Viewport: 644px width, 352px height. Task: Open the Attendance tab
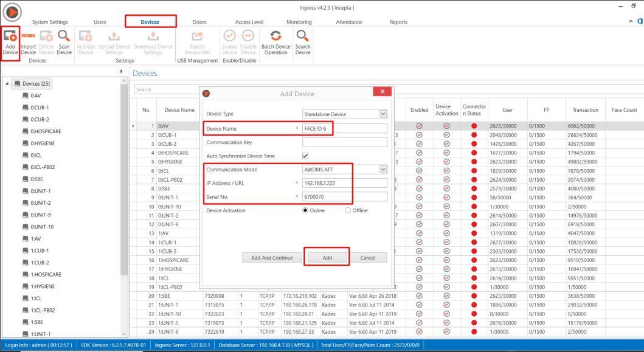[348, 22]
